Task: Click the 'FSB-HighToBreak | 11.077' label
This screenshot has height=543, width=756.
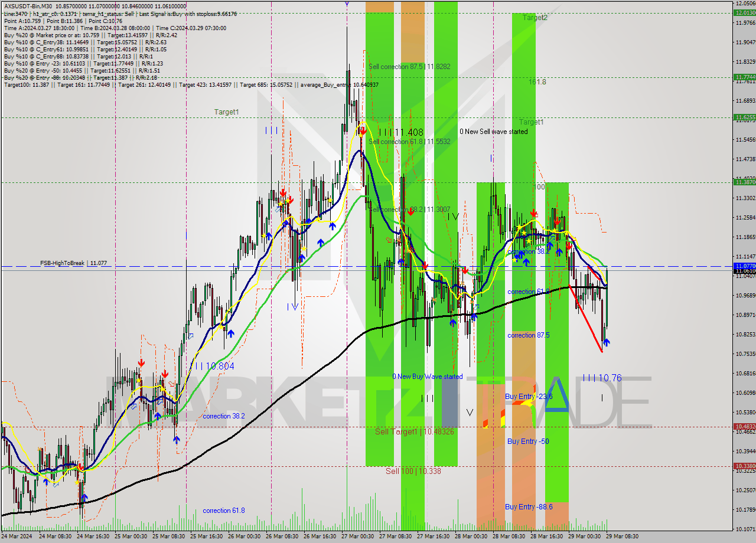Action: (x=74, y=263)
